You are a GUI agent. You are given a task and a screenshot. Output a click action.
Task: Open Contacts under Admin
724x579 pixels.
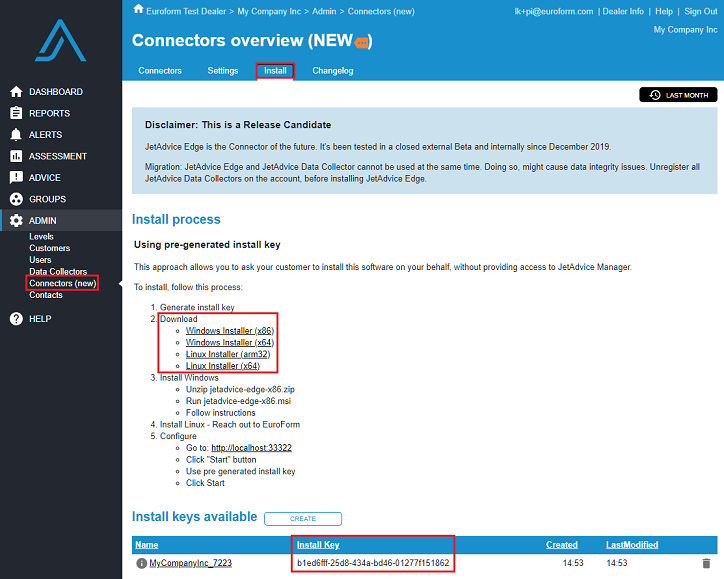[x=46, y=295]
